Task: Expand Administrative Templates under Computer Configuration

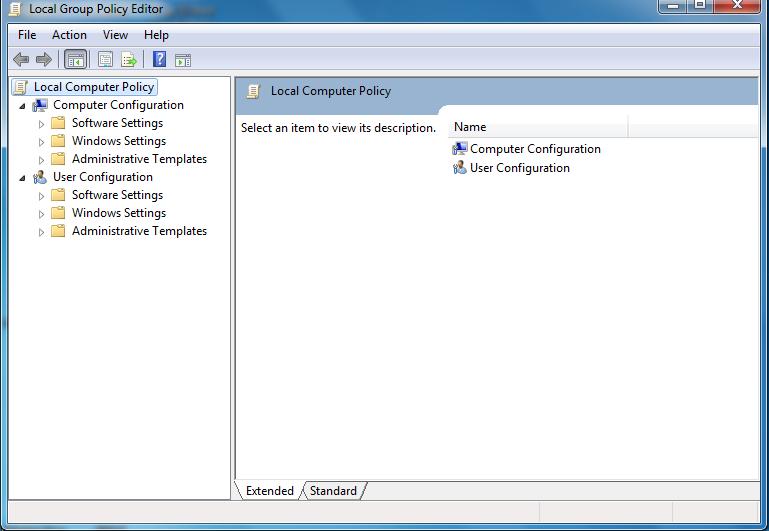Action: [41, 160]
